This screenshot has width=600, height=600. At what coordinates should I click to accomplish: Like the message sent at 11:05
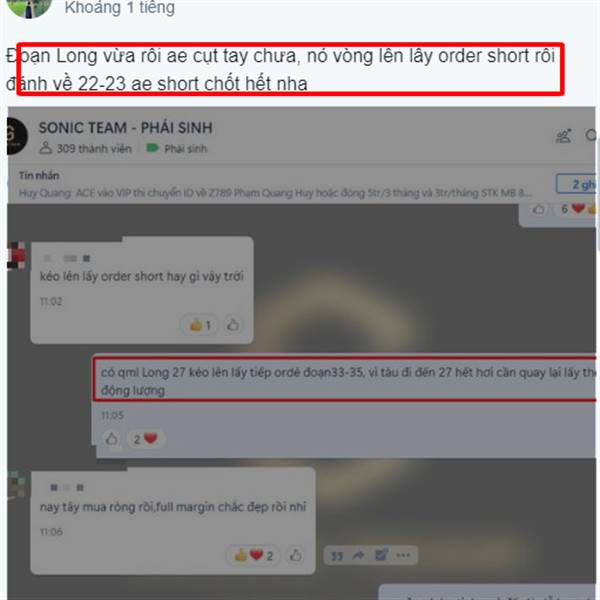112,439
